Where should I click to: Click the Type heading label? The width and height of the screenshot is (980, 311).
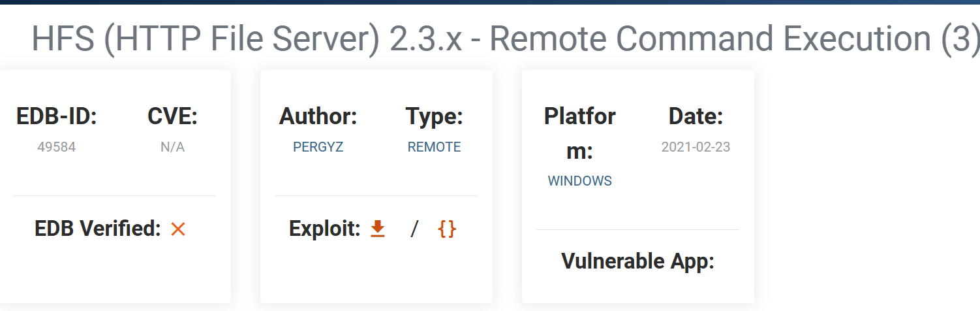(x=434, y=116)
